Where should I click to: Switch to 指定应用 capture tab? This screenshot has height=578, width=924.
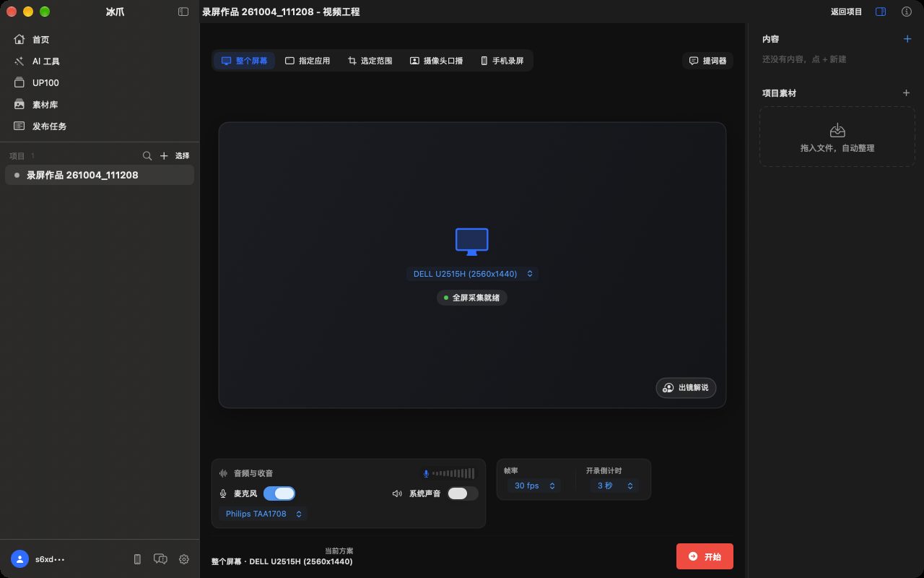[x=308, y=61]
